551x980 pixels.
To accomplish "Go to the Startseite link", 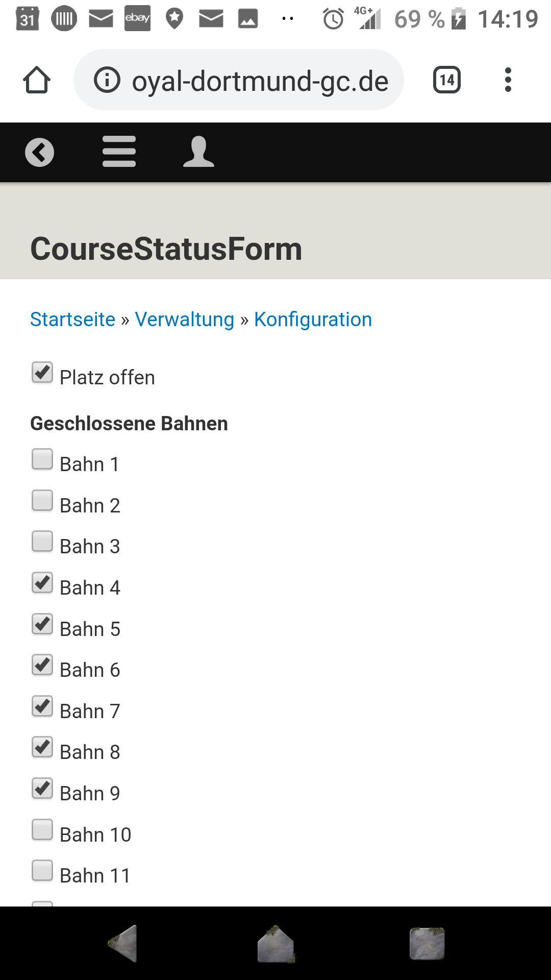I will (x=72, y=319).
